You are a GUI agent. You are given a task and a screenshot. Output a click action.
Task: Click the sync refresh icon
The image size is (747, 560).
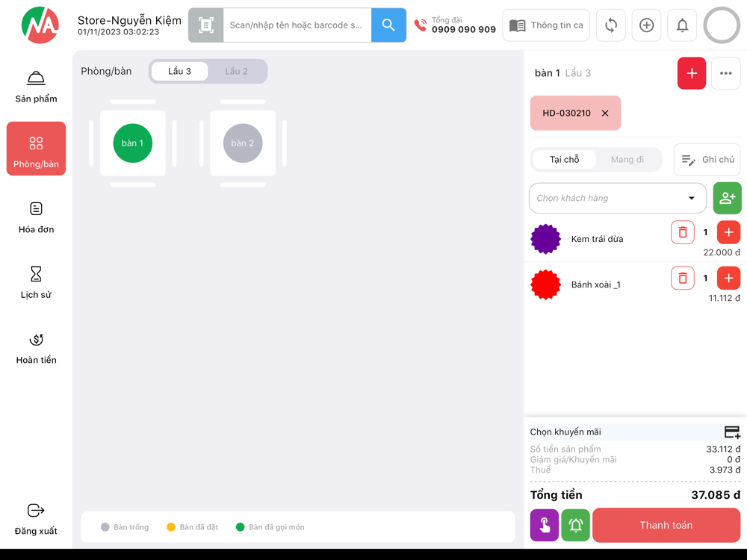pyautogui.click(x=611, y=25)
